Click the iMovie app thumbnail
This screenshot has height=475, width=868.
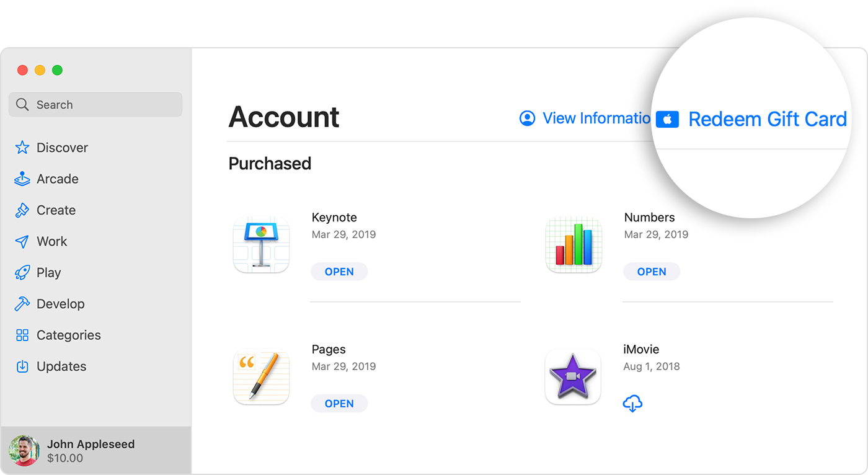tap(572, 376)
